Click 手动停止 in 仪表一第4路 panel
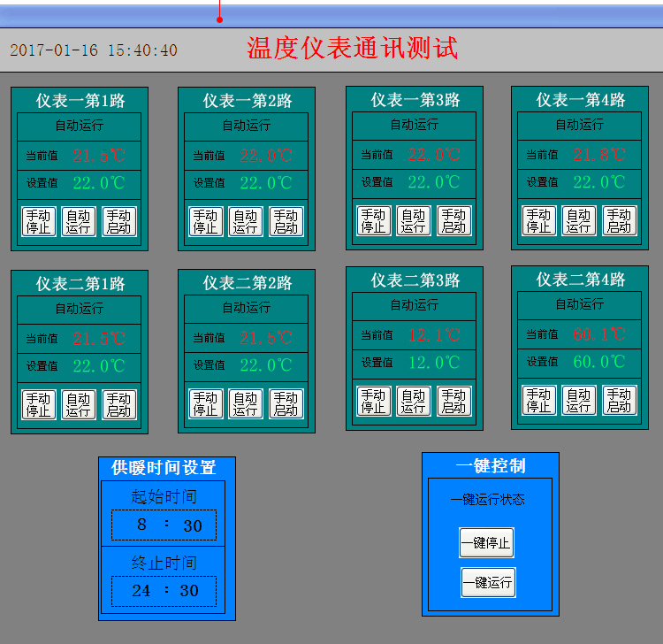The width and height of the screenshot is (663, 644). 539,221
